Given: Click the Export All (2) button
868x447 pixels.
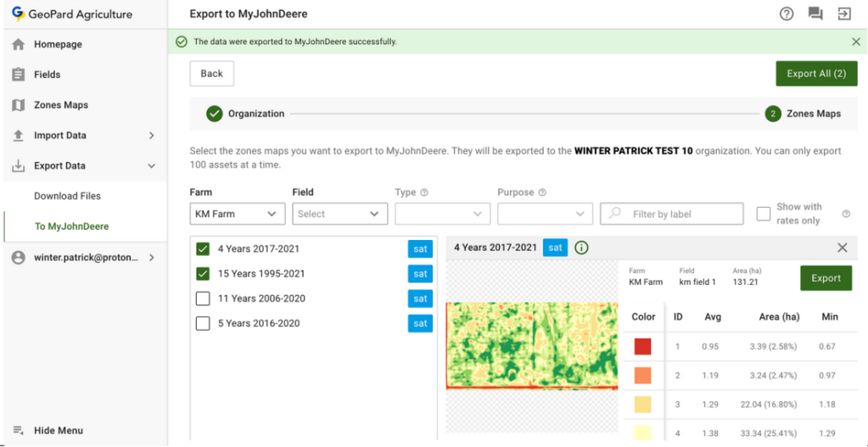Looking at the screenshot, I should coord(815,74).
